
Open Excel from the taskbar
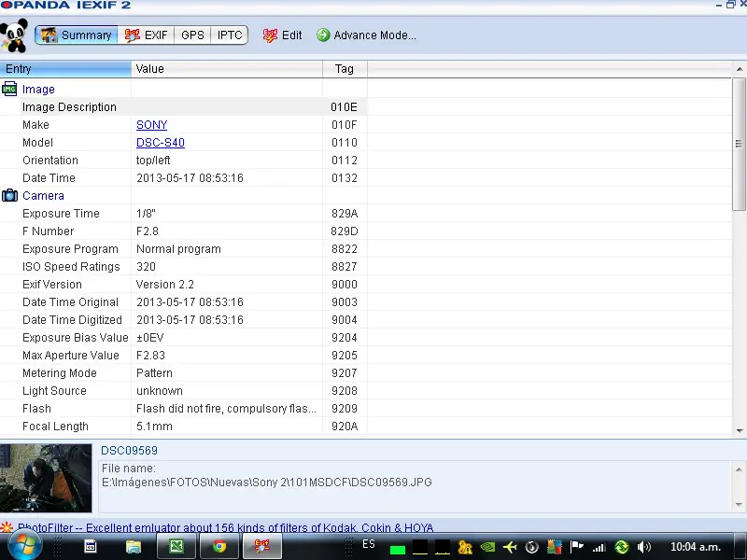tap(176, 546)
